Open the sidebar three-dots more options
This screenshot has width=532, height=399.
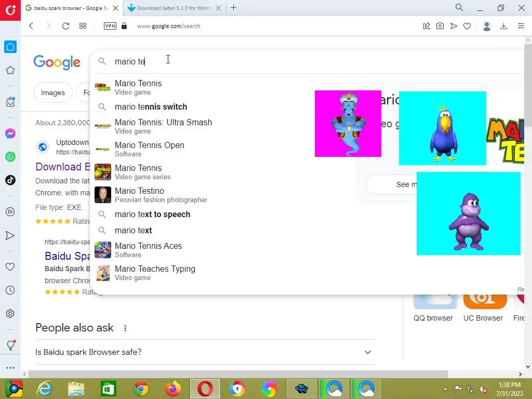[10, 368]
